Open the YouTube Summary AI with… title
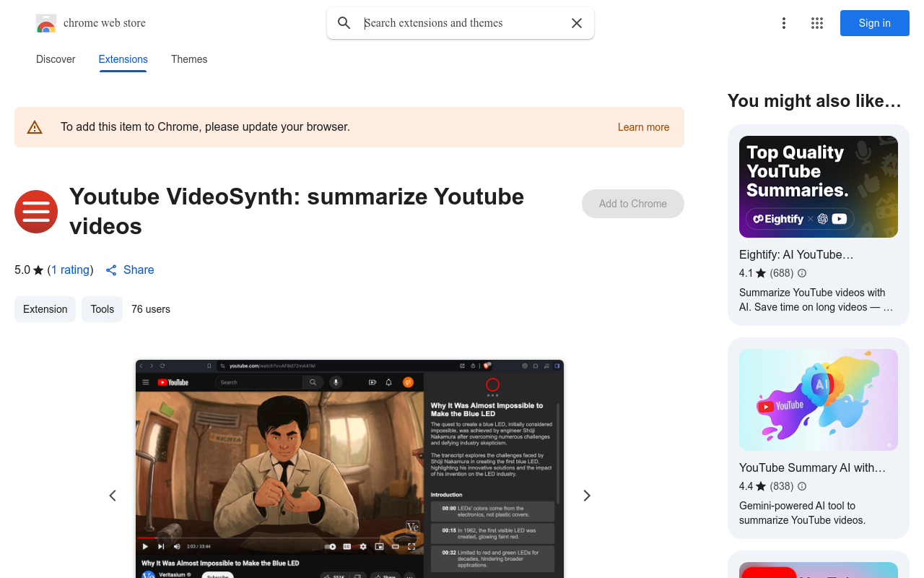The width and height of the screenshot is (924, 578). (812, 467)
